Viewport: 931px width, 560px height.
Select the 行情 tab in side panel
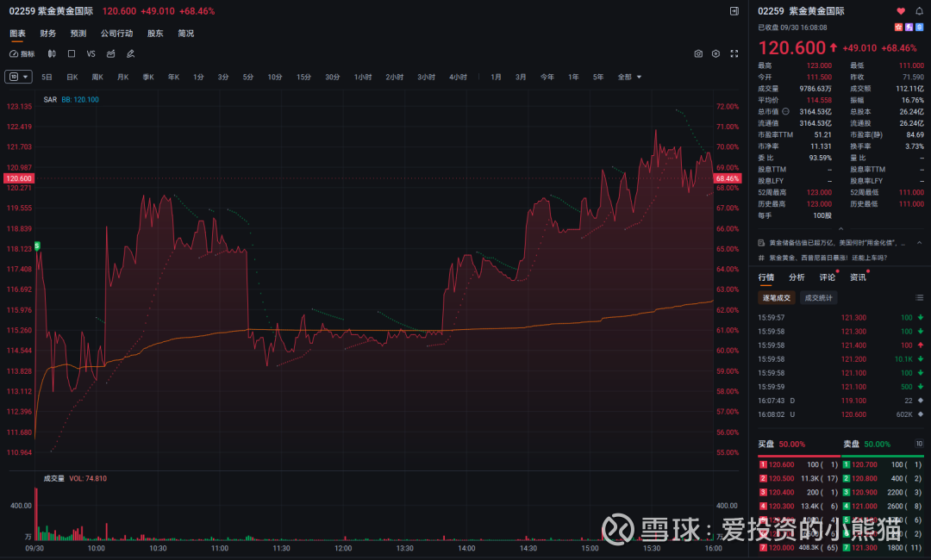point(766,277)
